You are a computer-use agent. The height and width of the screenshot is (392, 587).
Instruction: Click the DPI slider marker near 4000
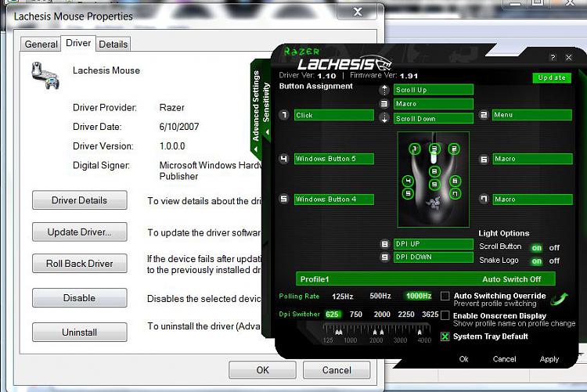[420, 332]
